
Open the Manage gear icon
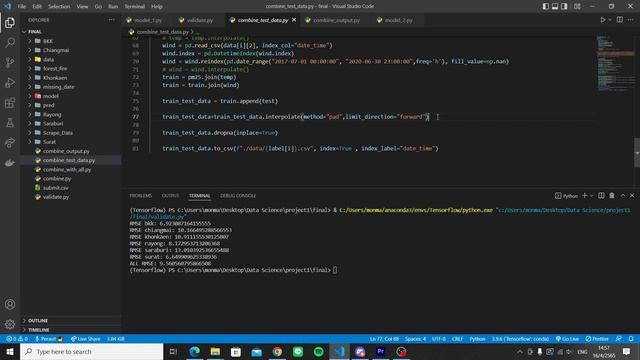10,324
